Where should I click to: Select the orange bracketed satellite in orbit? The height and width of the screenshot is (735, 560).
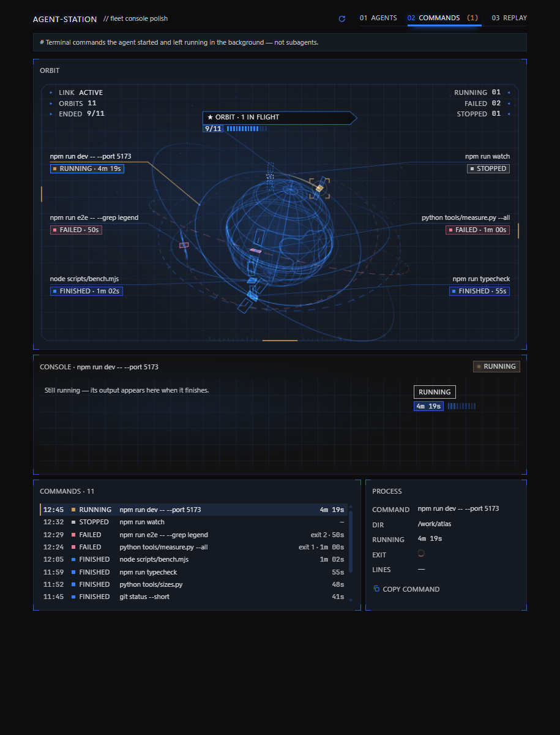[319, 188]
